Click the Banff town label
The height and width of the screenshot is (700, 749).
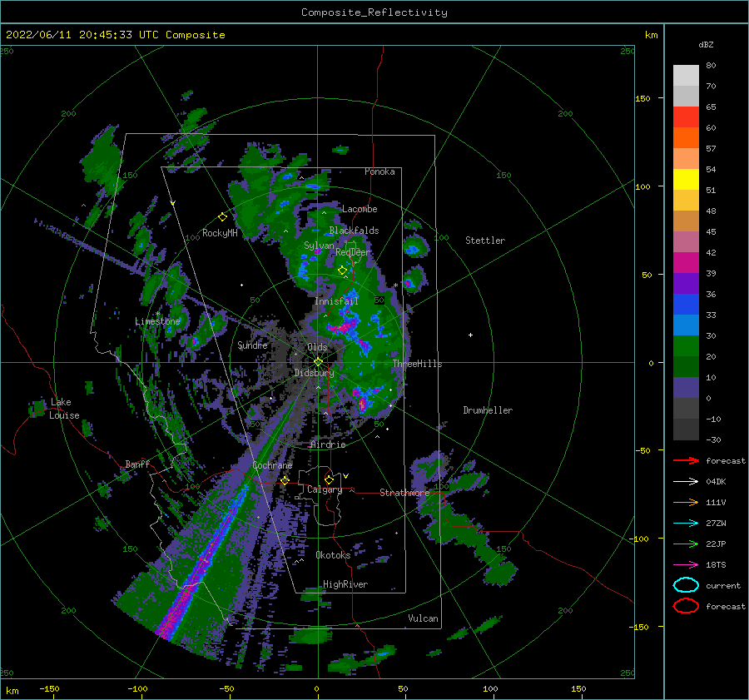pos(137,464)
